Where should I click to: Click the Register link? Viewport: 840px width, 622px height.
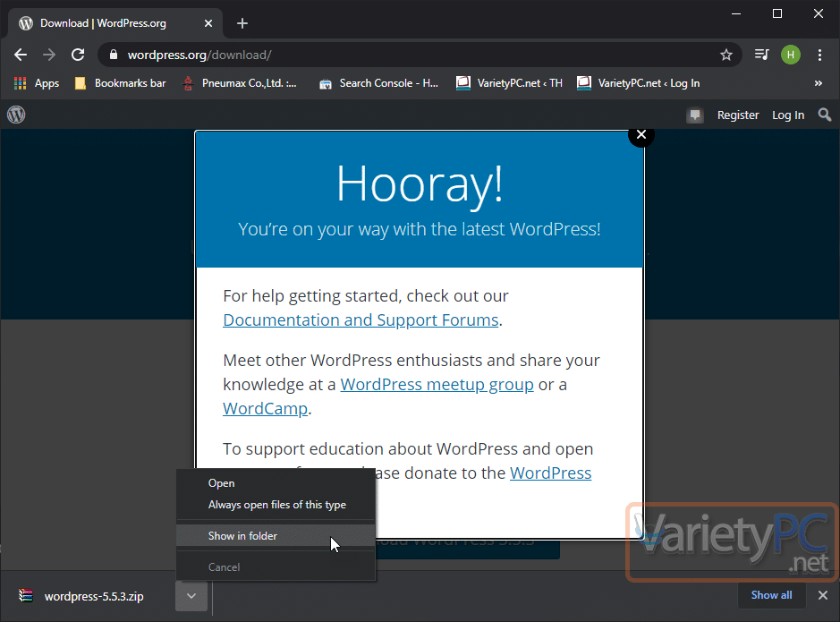coord(738,115)
